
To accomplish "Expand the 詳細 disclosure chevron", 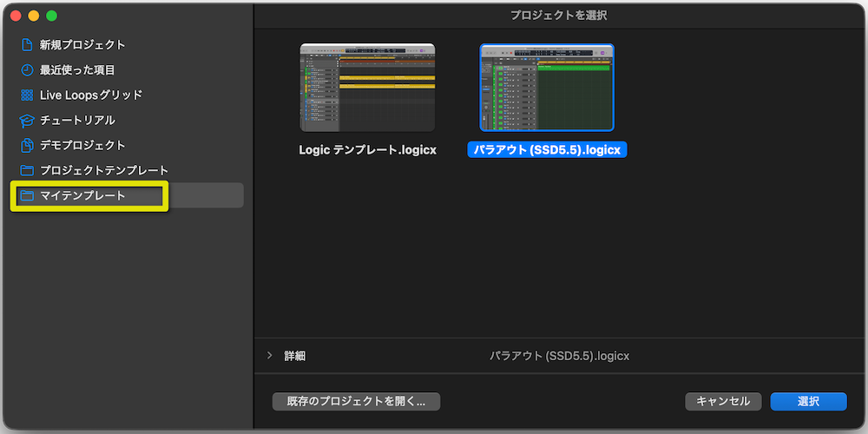I will pyautogui.click(x=270, y=356).
